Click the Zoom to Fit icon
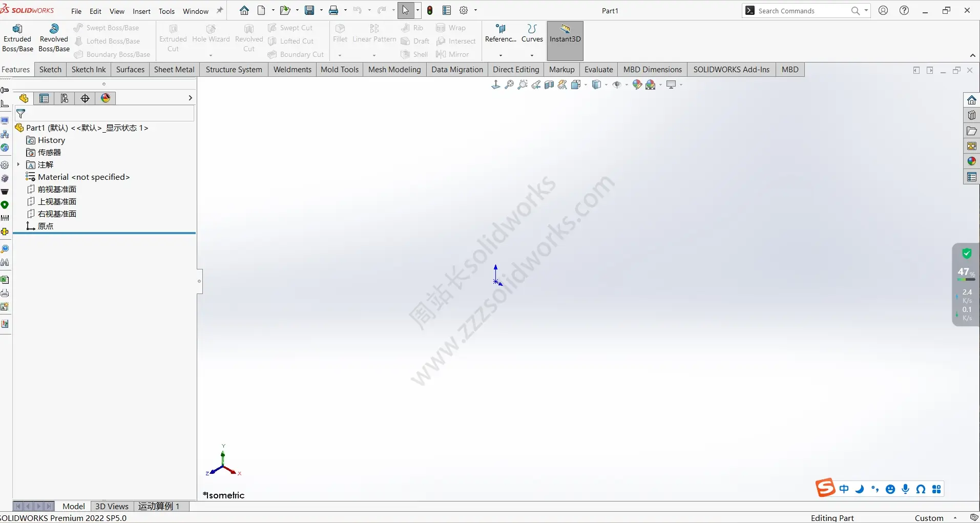Screen dimensions: 980x523 coord(509,85)
